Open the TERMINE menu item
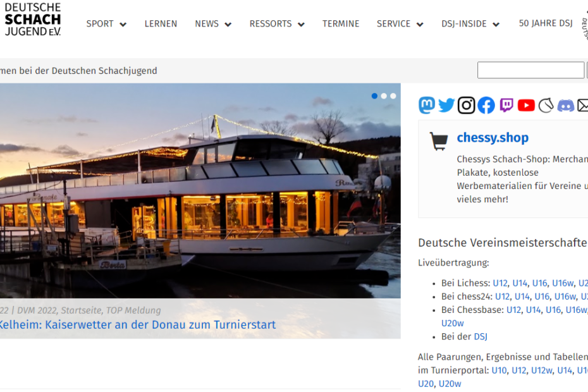 pyautogui.click(x=341, y=24)
